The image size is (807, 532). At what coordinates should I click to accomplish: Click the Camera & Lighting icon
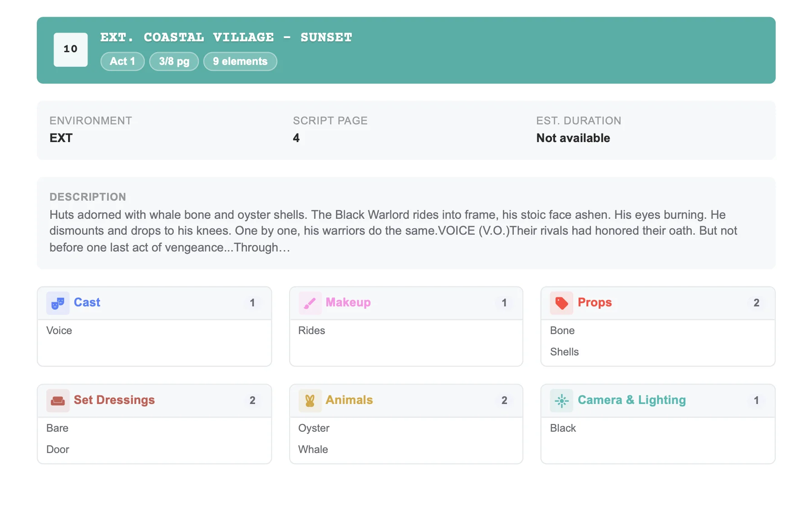(561, 401)
